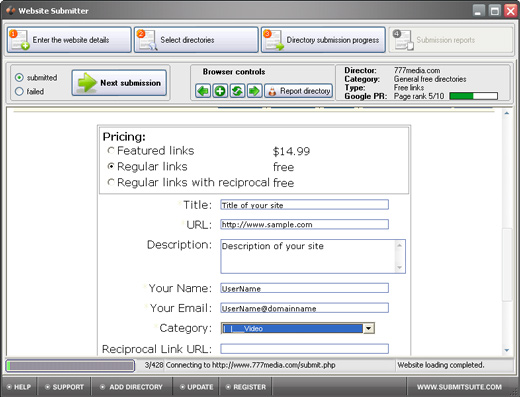The width and height of the screenshot is (520, 397).
Task: Click the ADD DIRECTORY button
Action: tap(131, 387)
